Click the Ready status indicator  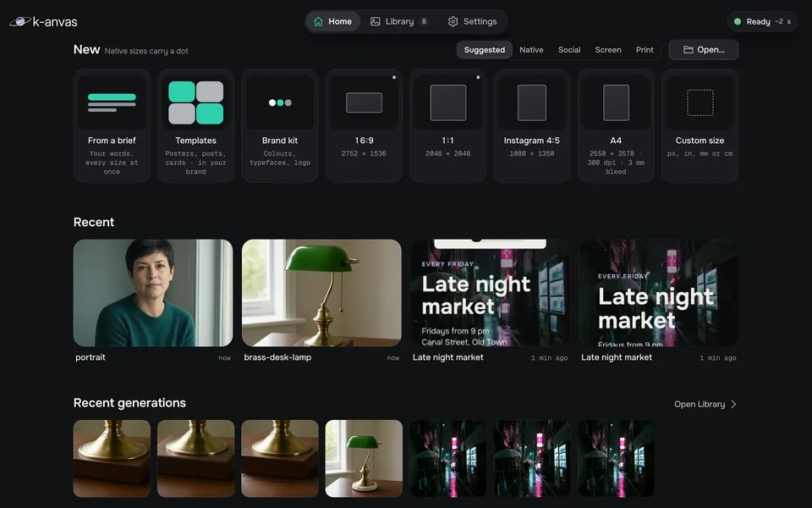coord(762,22)
